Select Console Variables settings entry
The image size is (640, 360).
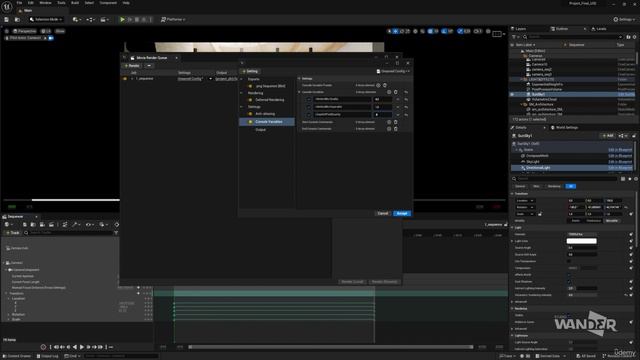click(x=267, y=122)
